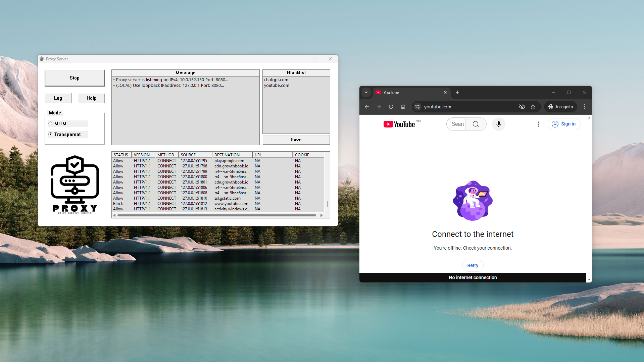Click Retry on offline page

(x=473, y=265)
